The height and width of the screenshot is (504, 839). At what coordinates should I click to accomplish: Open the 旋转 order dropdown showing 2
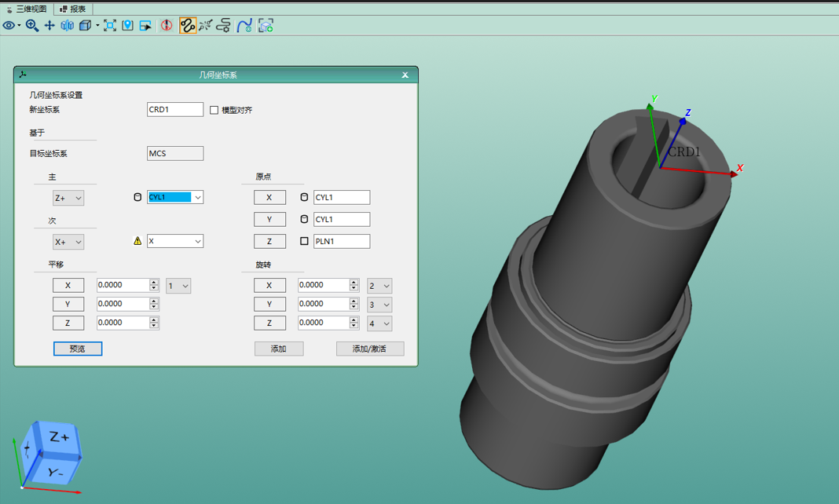(x=379, y=286)
